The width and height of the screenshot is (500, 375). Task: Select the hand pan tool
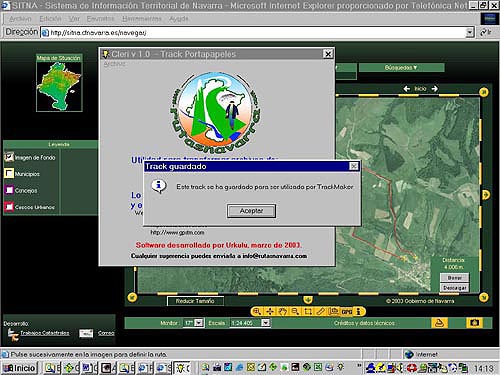[282, 311]
